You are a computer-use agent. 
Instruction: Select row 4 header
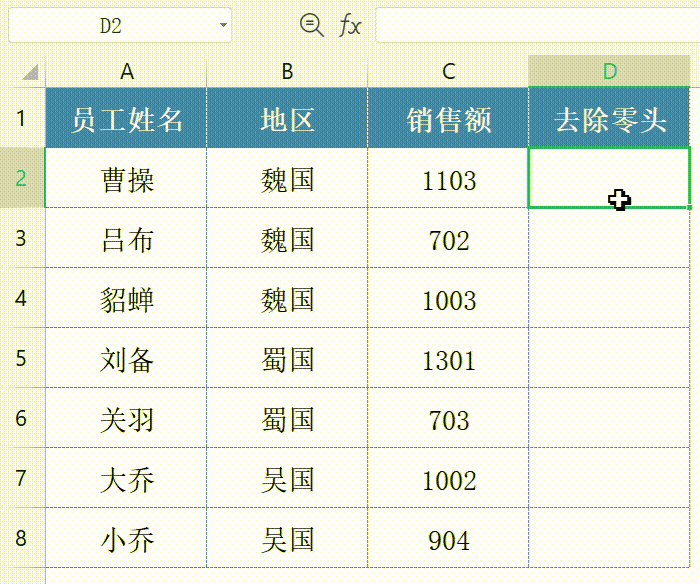[x=22, y=298]
